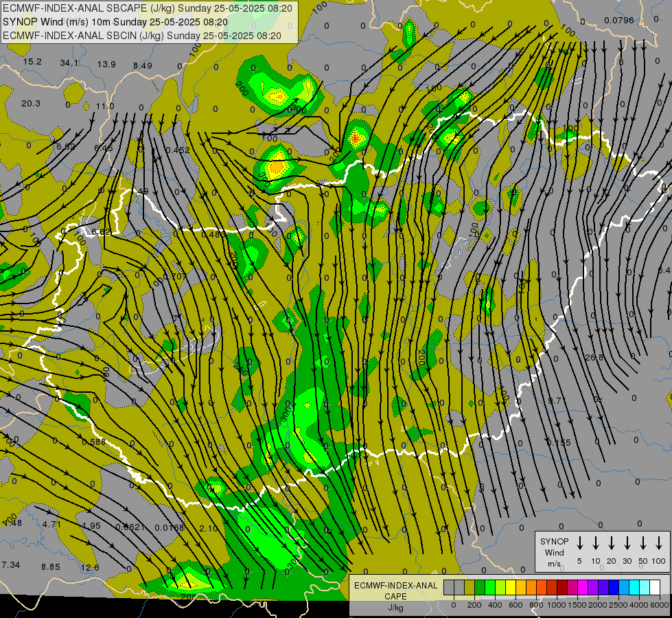Screen dimensions: 672x618
Task: Click the 6.45 value on the map
Action: [103, 148]
